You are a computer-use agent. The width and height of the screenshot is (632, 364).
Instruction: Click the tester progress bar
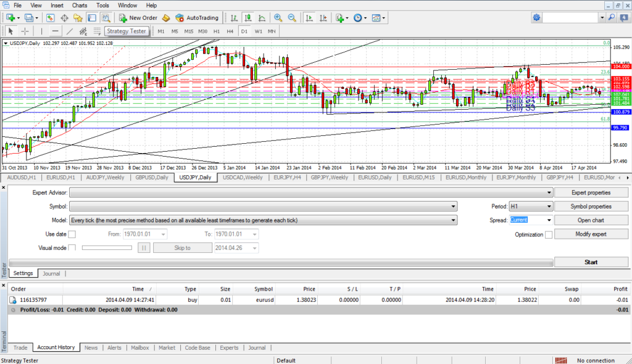click(281, 263)
